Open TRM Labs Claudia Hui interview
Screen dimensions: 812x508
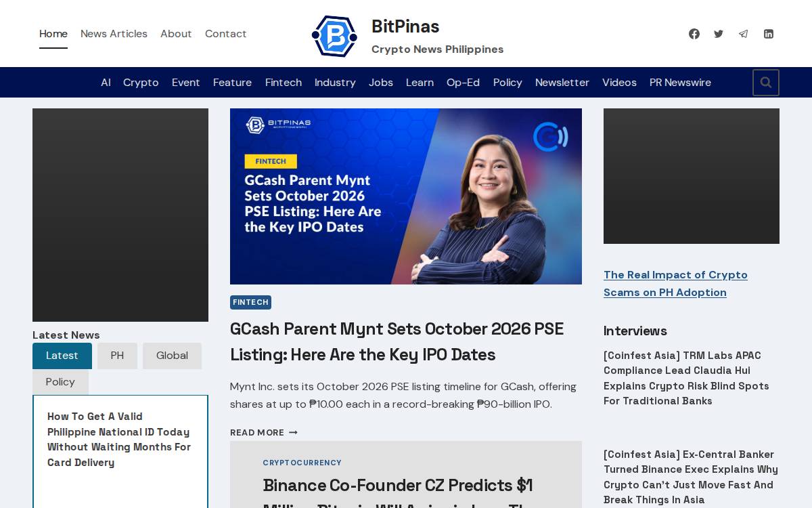tap(686, 378)
